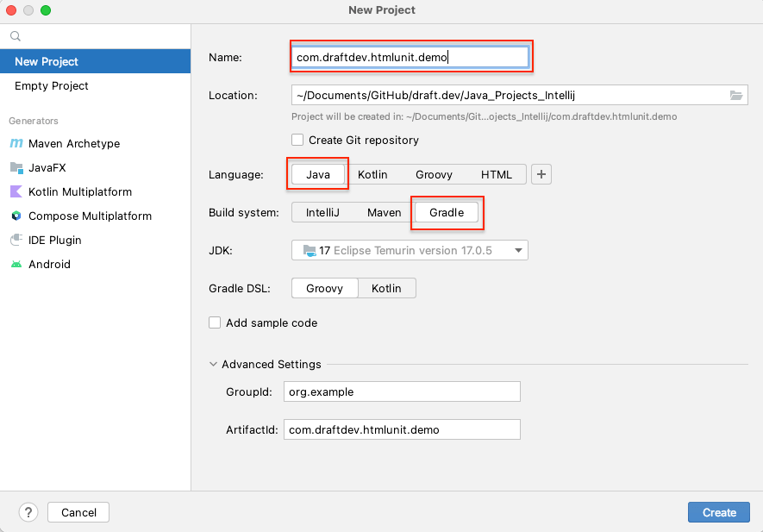Click the GroupId text field
Viewport: 763px width, 532px height.
tap(402, 391)
